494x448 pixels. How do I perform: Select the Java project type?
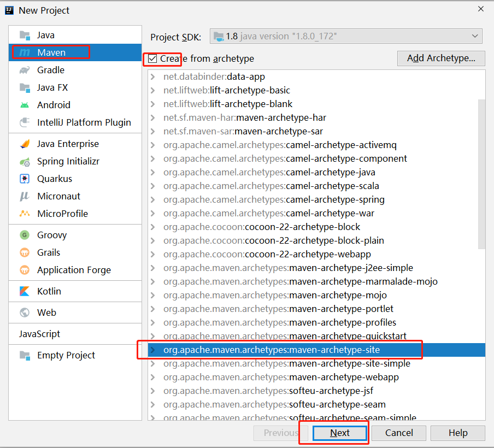click(75, 36)
